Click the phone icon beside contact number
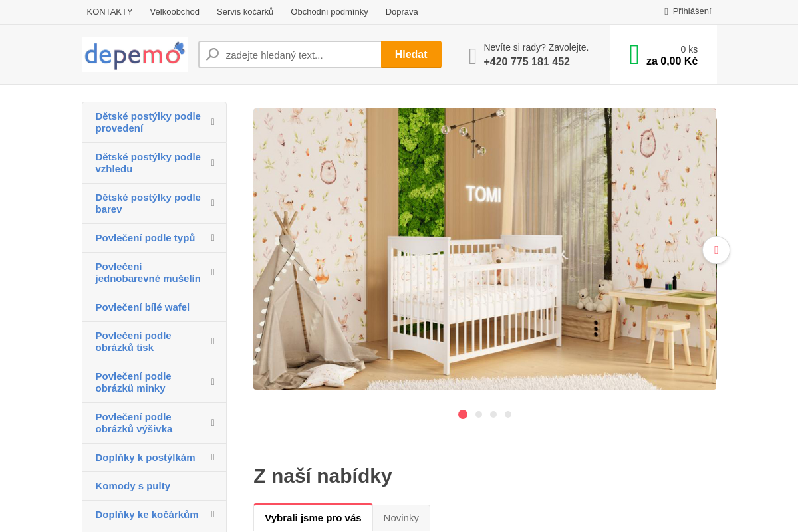This screenshot has height=532, width=798. pos(473,56)
